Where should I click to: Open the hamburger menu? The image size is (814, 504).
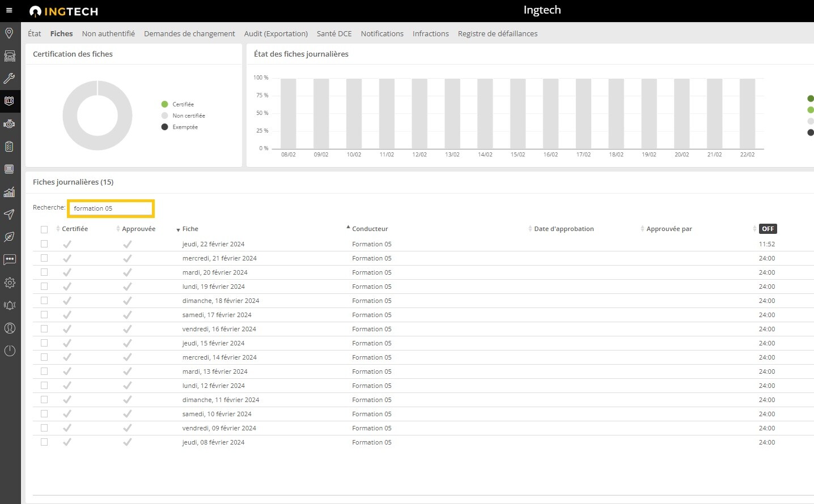[9, 10]
